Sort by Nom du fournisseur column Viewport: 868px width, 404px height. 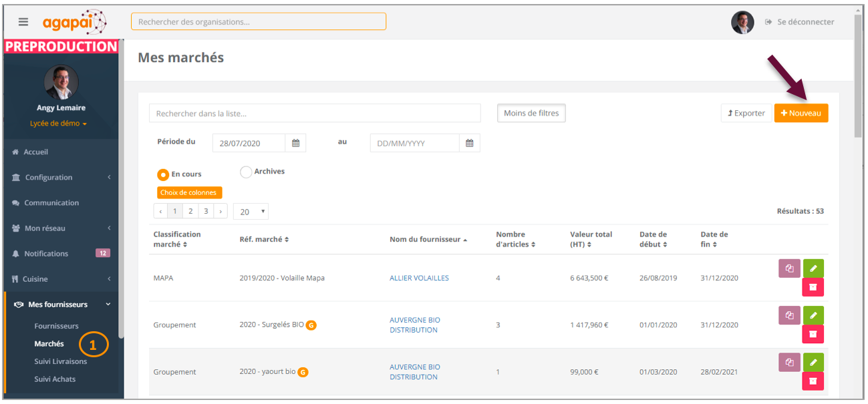tap(428, 240)
